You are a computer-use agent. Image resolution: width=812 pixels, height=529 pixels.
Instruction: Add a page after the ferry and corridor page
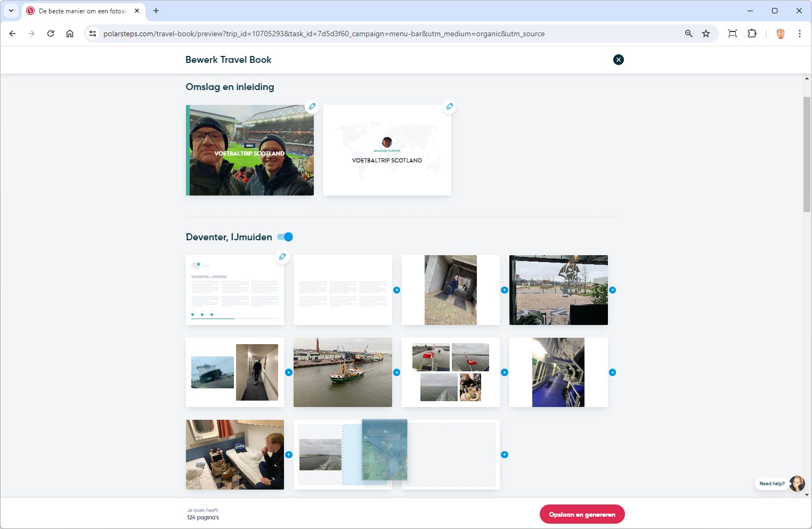(x=289, y=372)
